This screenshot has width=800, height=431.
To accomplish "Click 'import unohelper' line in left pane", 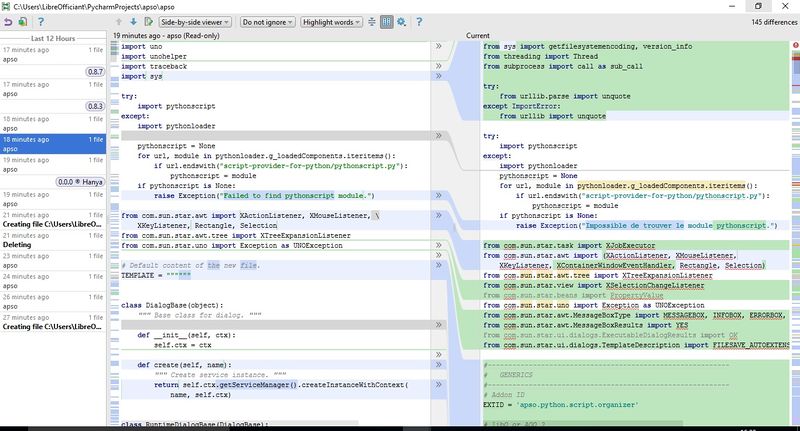I will point(154,56).
